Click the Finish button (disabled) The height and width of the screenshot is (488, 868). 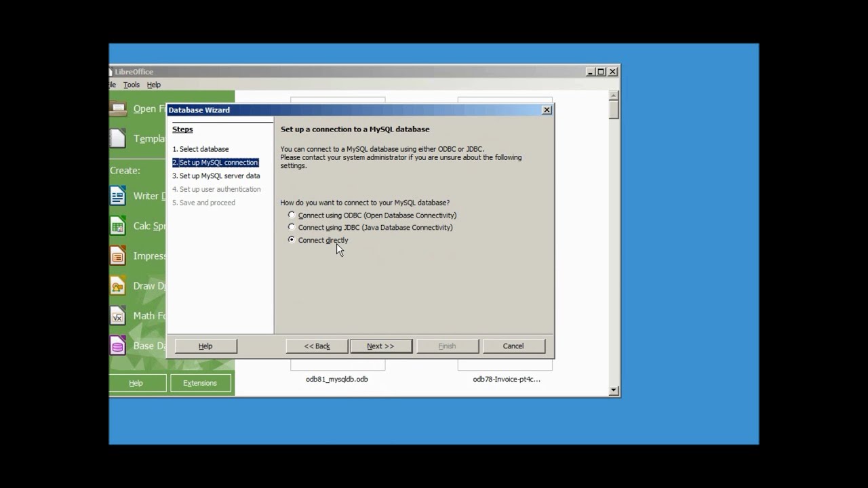click(x=447, y=346)
